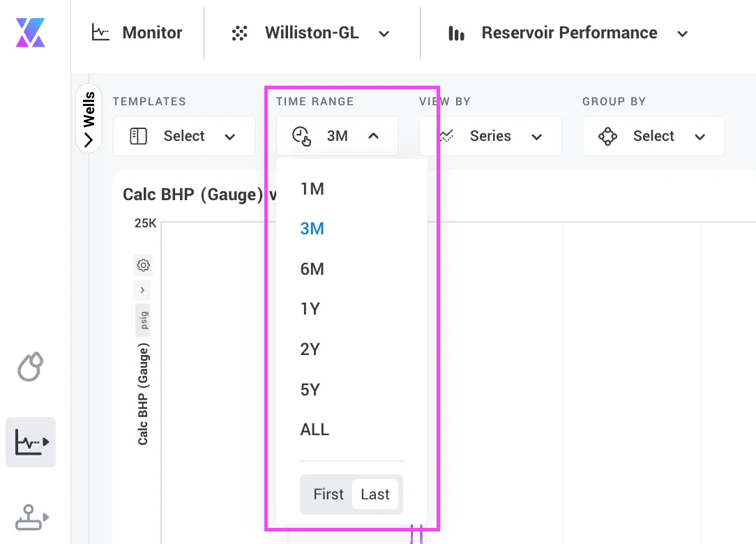Toggle time range anchor to Last

[x=375, y=494]
